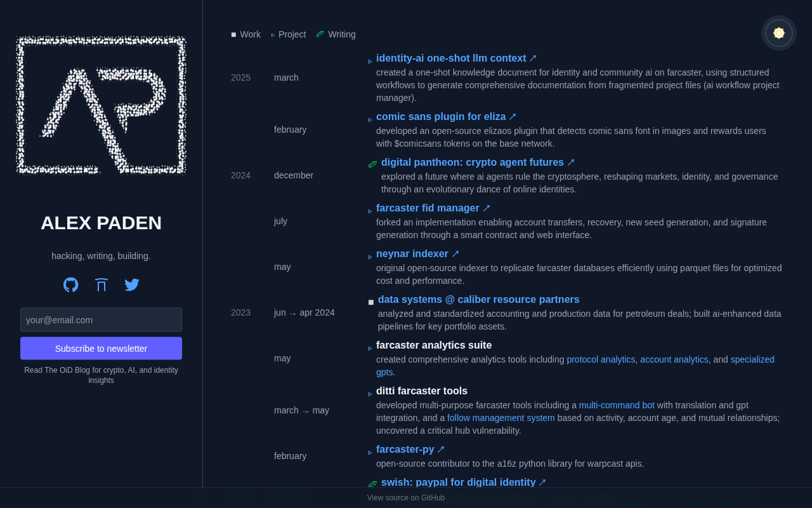Open View source on GitHub link

coord(406,498)
